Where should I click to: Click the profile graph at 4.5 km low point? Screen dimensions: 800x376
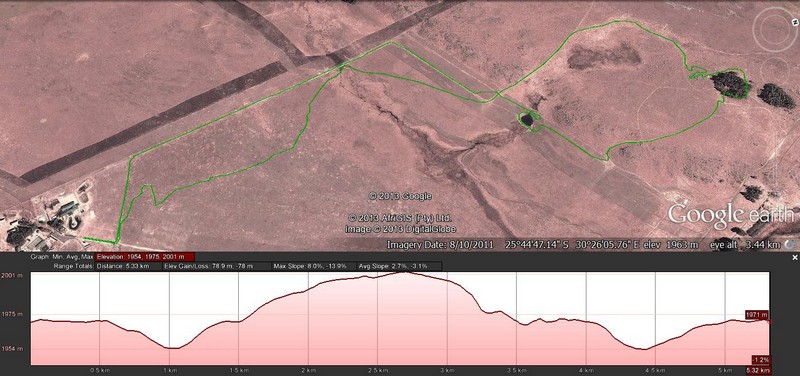click(644, 349)
